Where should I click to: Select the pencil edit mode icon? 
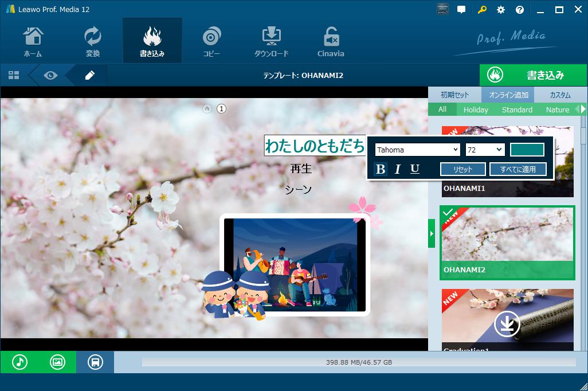(89, 76)
